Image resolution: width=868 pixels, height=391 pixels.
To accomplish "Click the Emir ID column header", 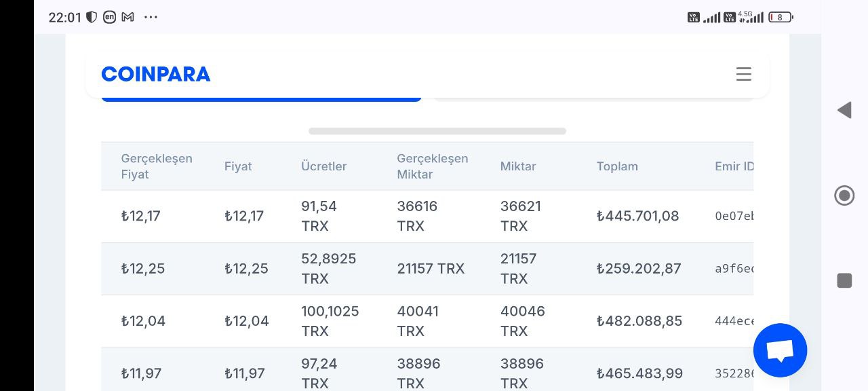I will 734,166.
